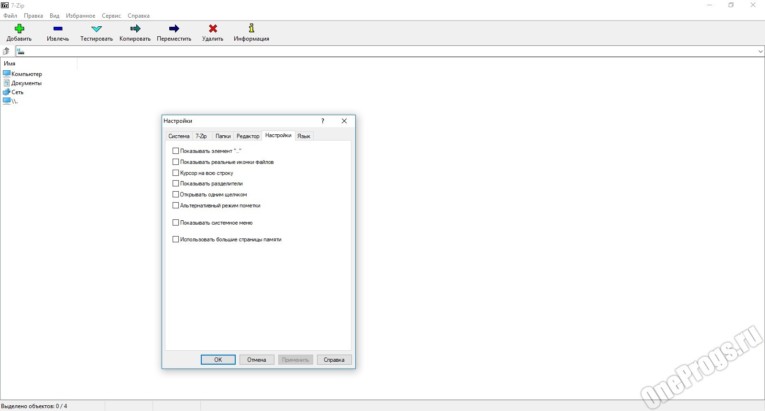Enable 'Открывать одним щелчком' checkbox
The image size is (765, 411).
click(176, 194)
